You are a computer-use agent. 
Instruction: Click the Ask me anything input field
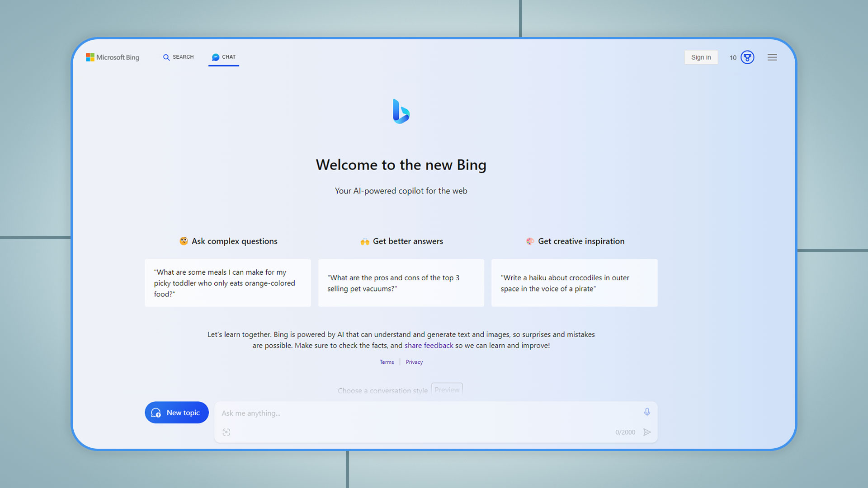tap(434, 413)
